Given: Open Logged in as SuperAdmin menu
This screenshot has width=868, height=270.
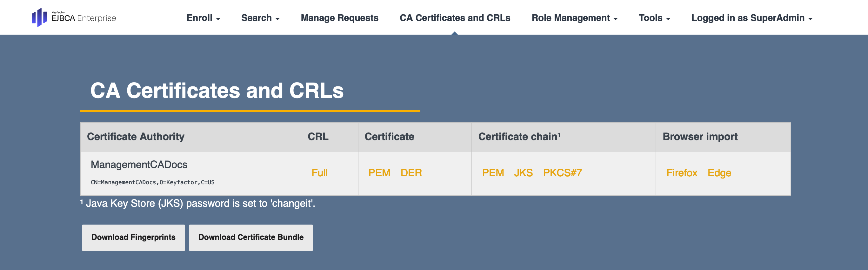Looking at the screenshot, I should [751, 18].
